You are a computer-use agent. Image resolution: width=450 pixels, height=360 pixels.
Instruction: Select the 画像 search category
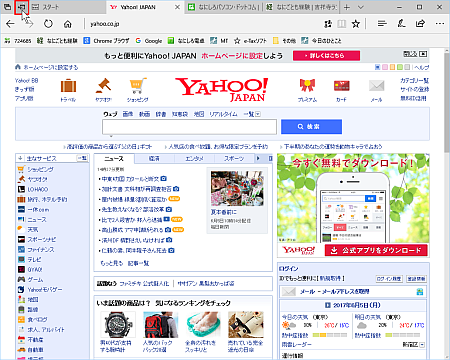(128, 114)
